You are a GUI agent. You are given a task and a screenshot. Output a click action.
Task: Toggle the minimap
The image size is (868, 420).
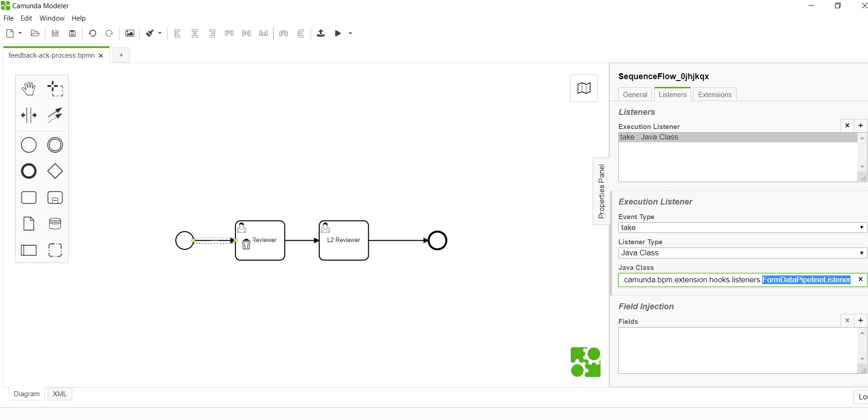(x=584, y=88)
